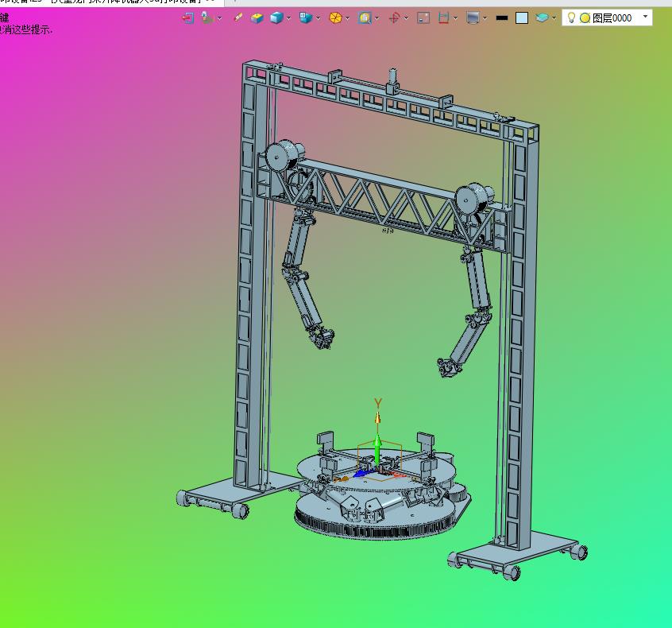Click the red crosshair orient icon
The width and height of the screenshot is (672, 628).
coord(394,17)
